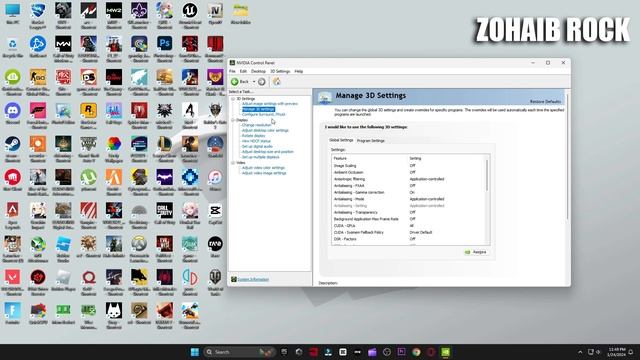The image size is (640, 360).
Task: Collapse the 3D Settings tree node
Action: click(x=233, y=99)
